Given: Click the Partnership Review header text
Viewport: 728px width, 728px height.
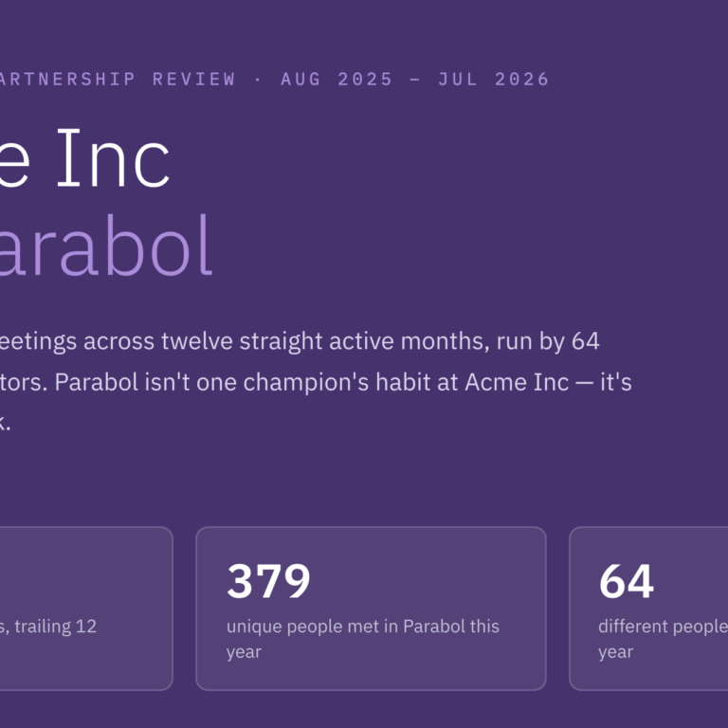Looking at the screenshot, I should click(x=118, y=79).
